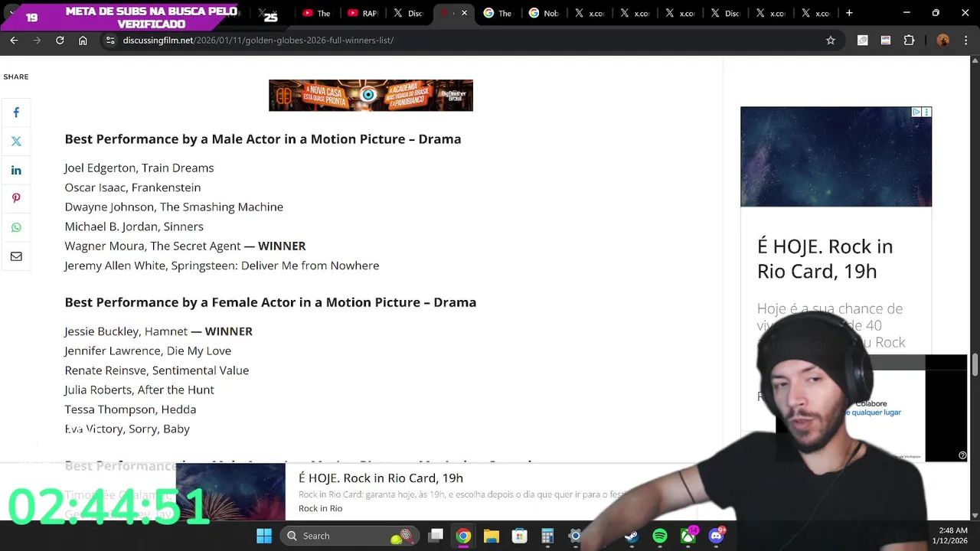Open the Chrome three-dot menu
This screenshot has height=551, width=980.
965,40
